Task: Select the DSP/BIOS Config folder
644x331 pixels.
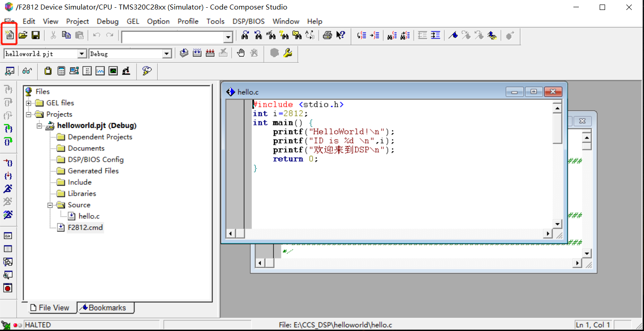Action: [95, 160]
